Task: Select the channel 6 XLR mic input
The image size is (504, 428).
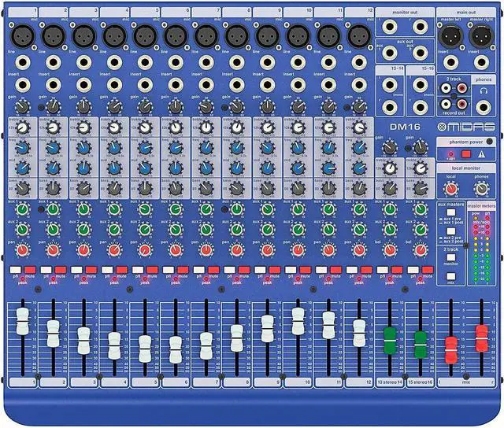Action: click(176, 36)
